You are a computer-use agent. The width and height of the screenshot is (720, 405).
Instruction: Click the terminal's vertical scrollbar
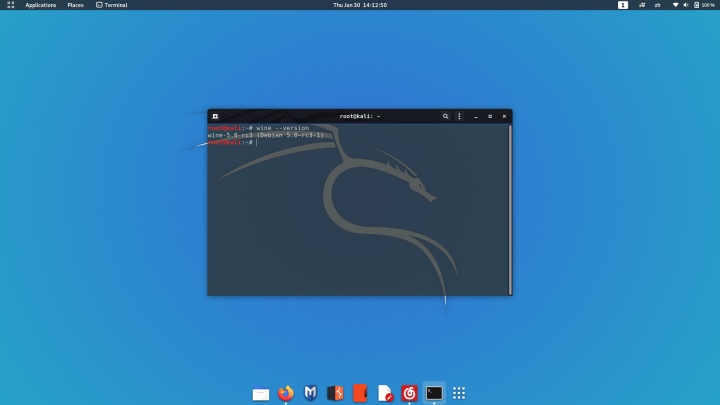pos(510,209)
